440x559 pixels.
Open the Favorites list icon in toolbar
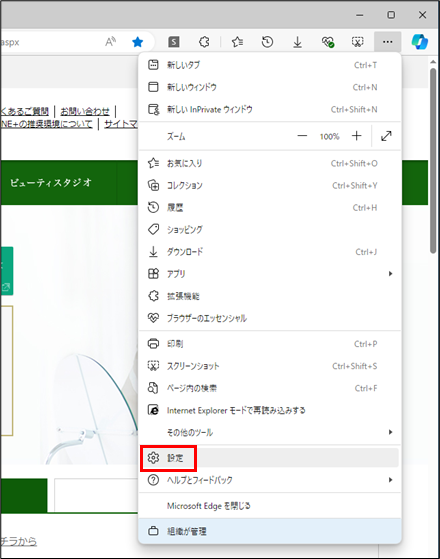pyautogui.click(x=237, y=42)
